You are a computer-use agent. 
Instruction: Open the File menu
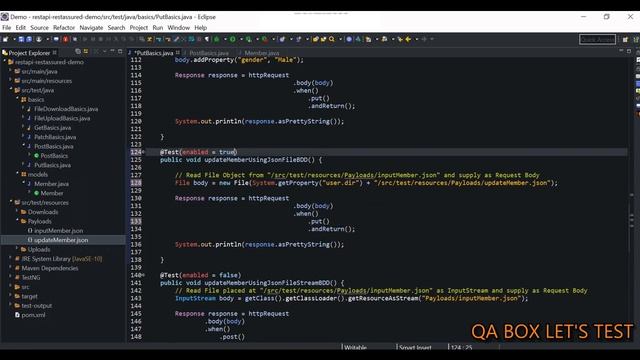(x=7, y=28)
